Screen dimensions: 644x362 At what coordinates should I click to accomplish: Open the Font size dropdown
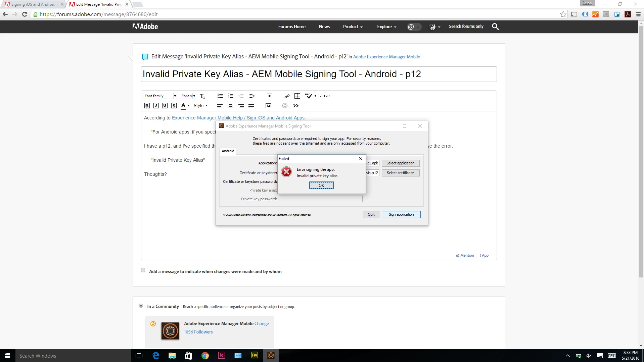[188, 96]
